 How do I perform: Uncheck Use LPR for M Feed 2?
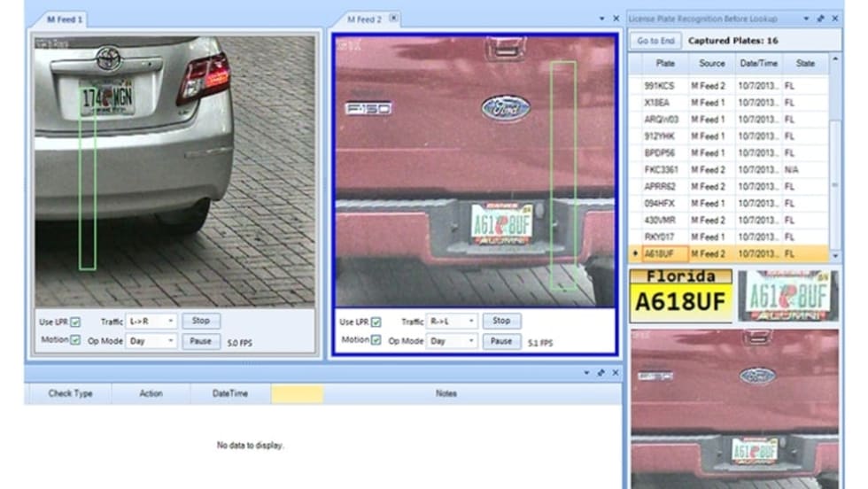click(x=376, y=322)
